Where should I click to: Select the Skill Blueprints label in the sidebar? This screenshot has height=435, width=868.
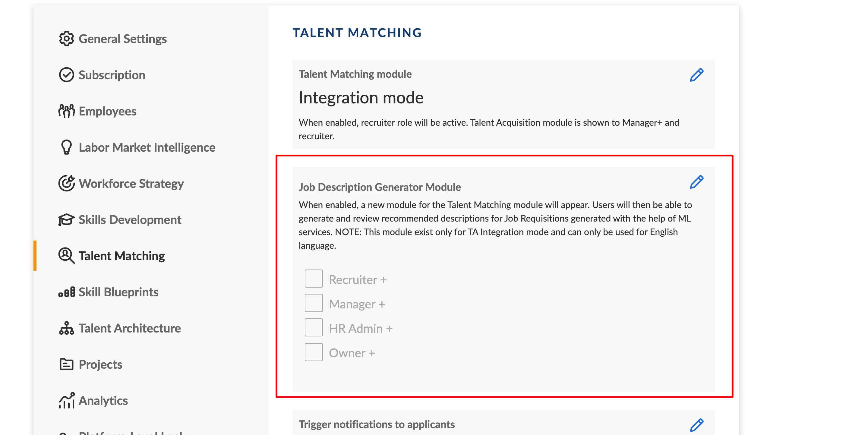point(118,292)
